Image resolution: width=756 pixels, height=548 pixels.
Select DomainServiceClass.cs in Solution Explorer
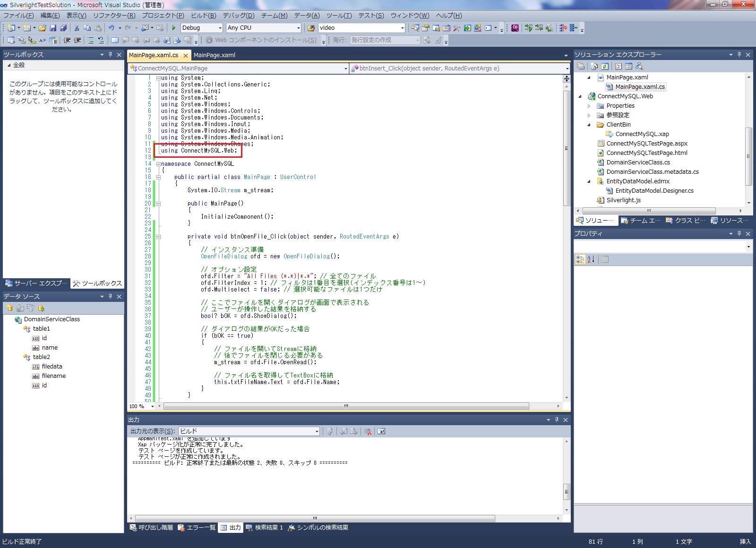pos(638,163)
